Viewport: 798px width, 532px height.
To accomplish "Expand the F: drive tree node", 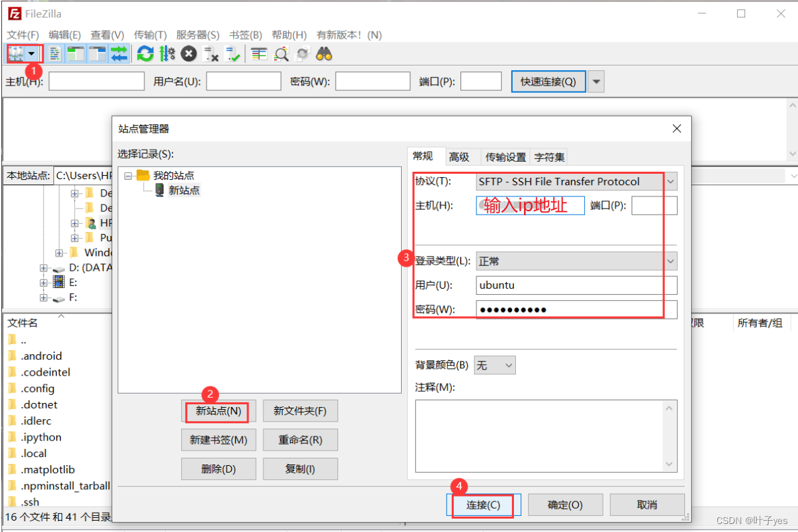I will coord(43,297).
